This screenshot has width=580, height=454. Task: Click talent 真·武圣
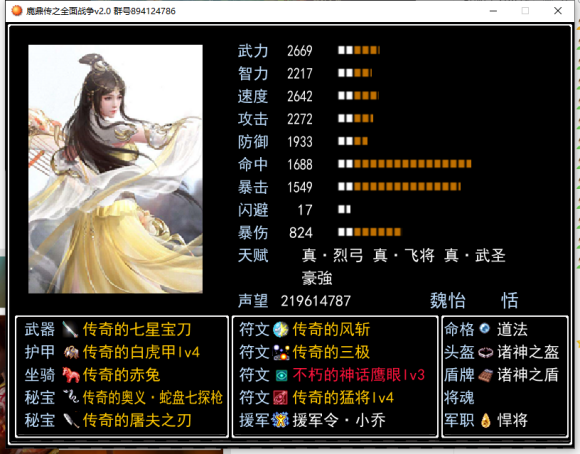click(475, 255)
